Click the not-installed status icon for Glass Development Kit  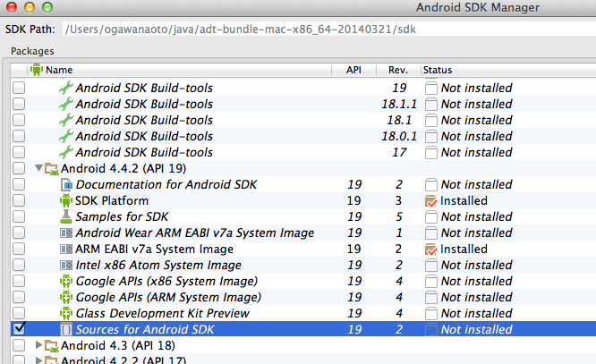[x=431, y=313]
